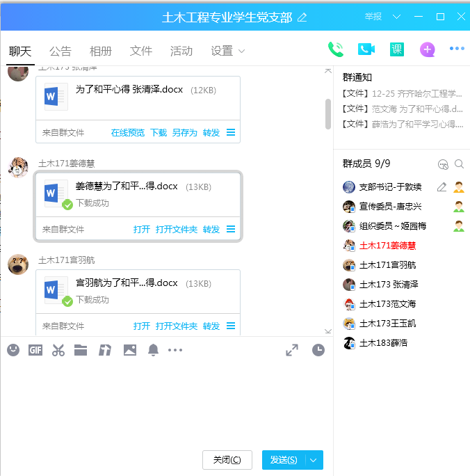Open the message history clock icon
The width and height of the screenshot is (470, 476).
[x=318, y=350]
